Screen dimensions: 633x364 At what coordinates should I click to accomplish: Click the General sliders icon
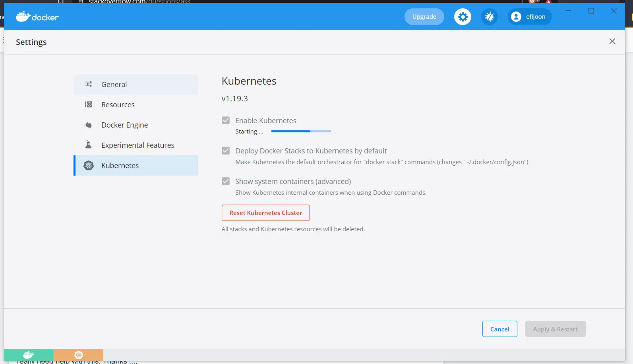point(89,84)
